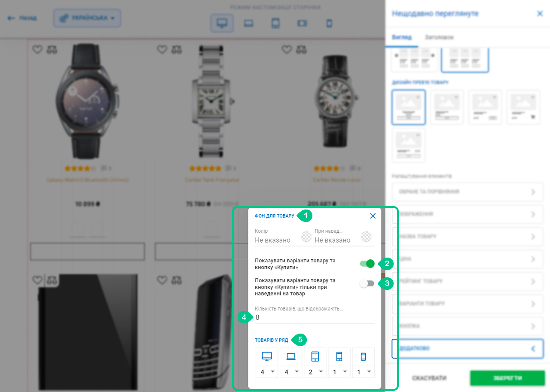550x392 pixels.
Task: Open the hover color swatch beside 'При наведенні'
Action: pos(366,237)
